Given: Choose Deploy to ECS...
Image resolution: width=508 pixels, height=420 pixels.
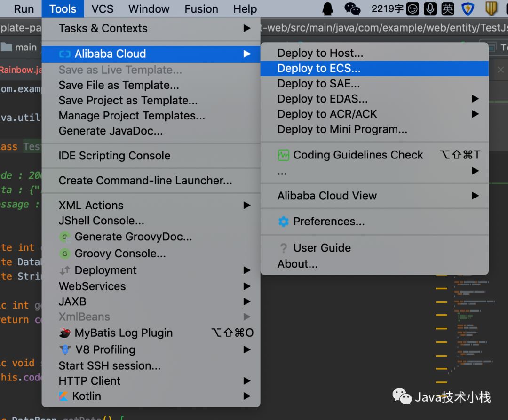Looking at the screenshot, I should [374, 68].
